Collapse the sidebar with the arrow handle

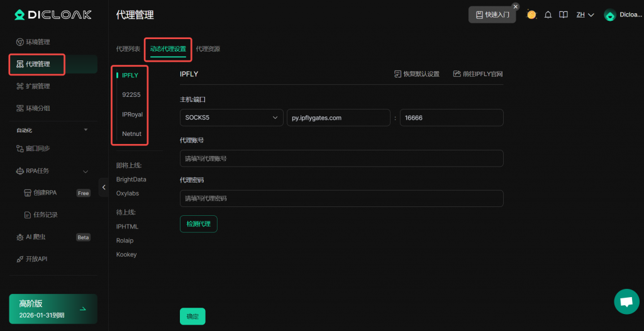pyautogui.click(x=104, y=187)
